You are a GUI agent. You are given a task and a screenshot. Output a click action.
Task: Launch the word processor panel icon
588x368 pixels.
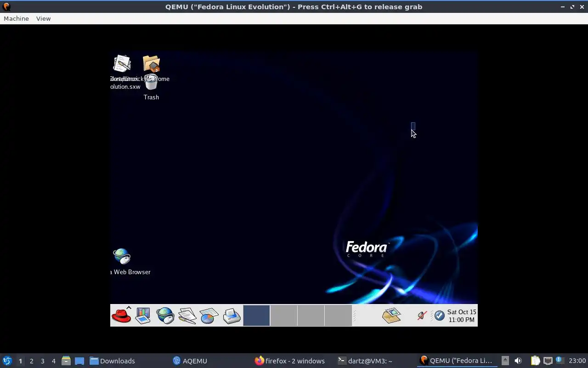coord(187,316)
